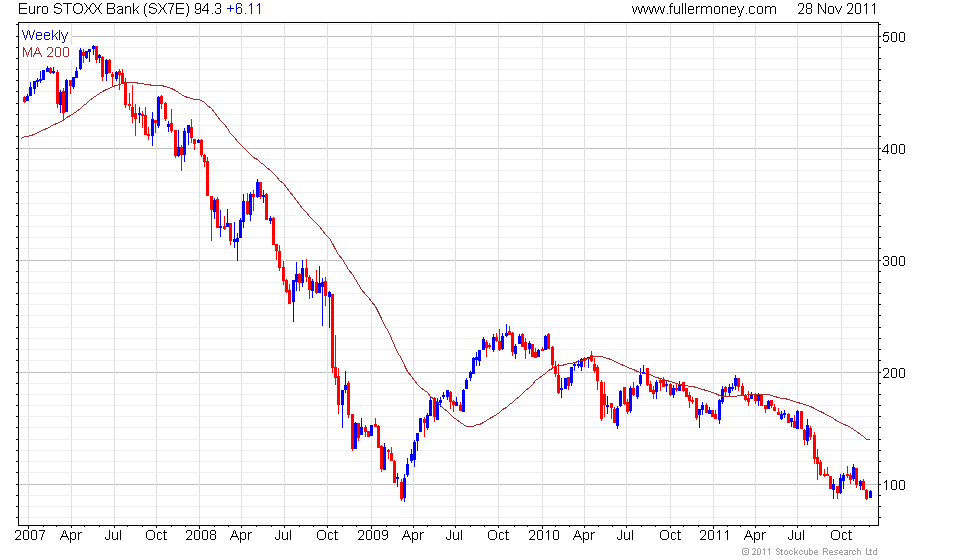This screenshot has height=560, width=960.
Task: Click the change value '+6.11'
Action: tap(244, 9)
